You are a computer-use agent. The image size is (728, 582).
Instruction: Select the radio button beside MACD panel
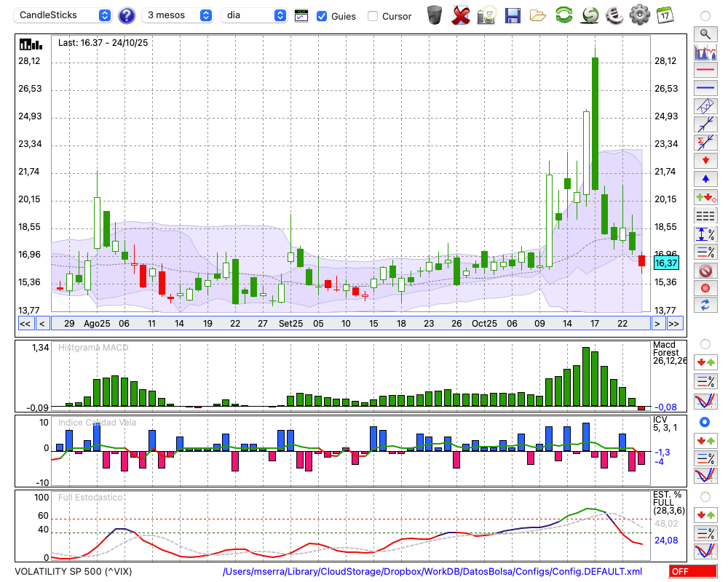coord(705,343)
